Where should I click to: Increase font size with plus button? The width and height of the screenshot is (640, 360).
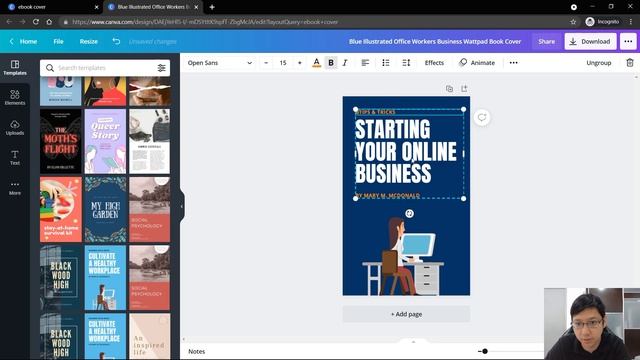click(x=300, y=63)
